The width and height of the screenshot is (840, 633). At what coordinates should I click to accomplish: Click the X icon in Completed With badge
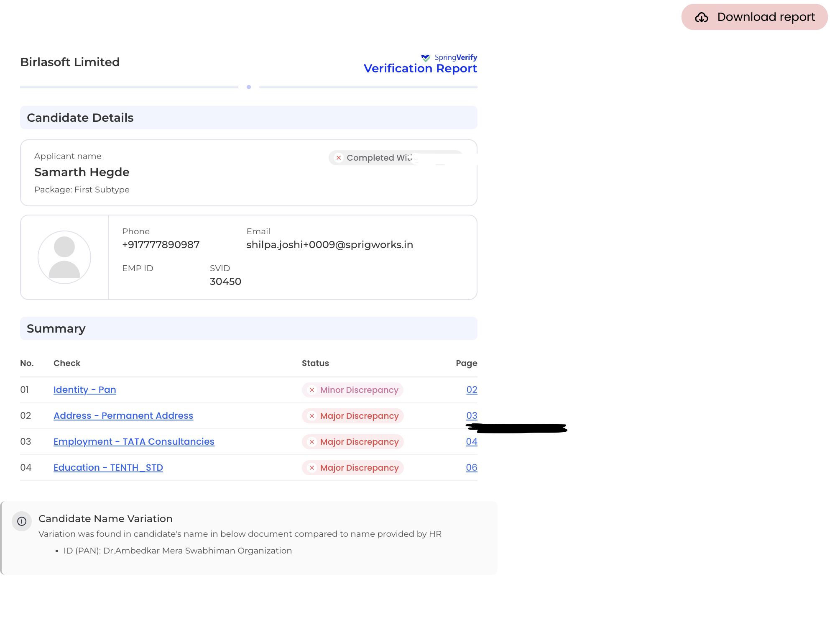pos(339,158)
